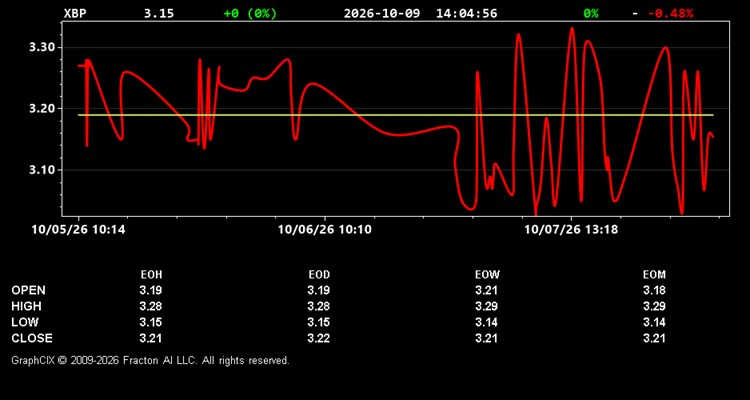Select the date 2026-10-09 in header

[382, 13]
